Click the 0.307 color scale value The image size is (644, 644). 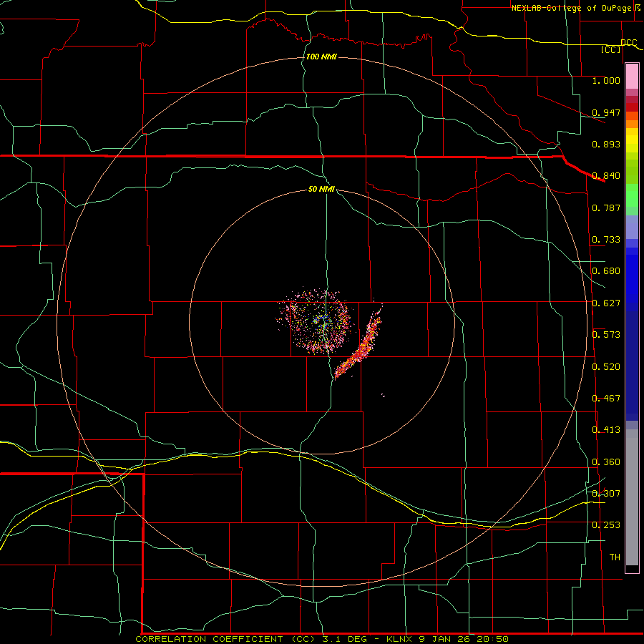pos(606,494)
